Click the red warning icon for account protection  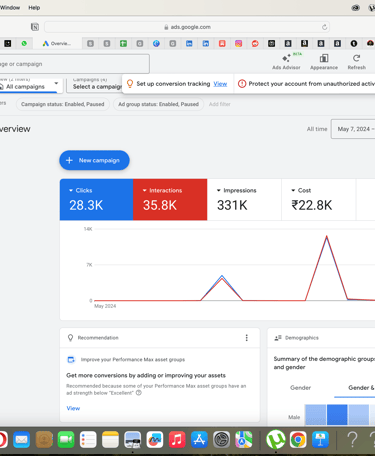tap(242, 84)
